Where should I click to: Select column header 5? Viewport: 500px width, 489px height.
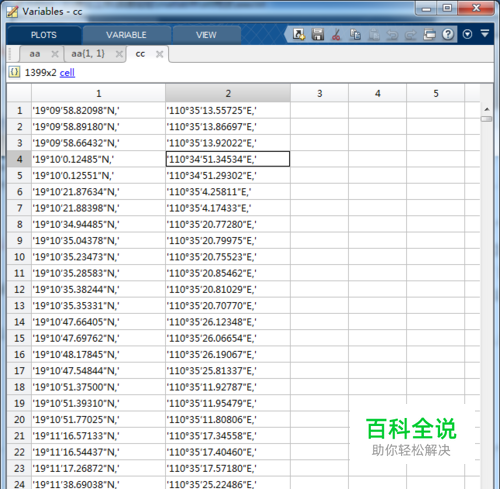pos(436,93)
